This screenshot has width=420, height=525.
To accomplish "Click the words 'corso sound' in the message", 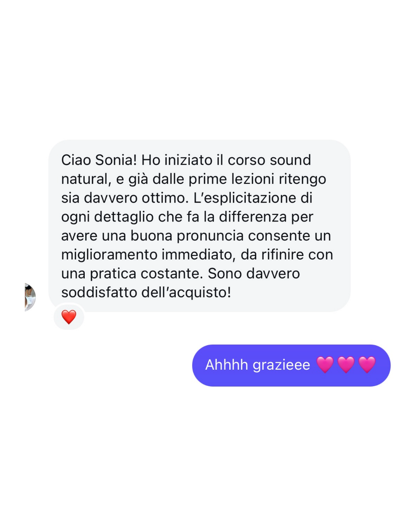I will (x=269, y=160).
